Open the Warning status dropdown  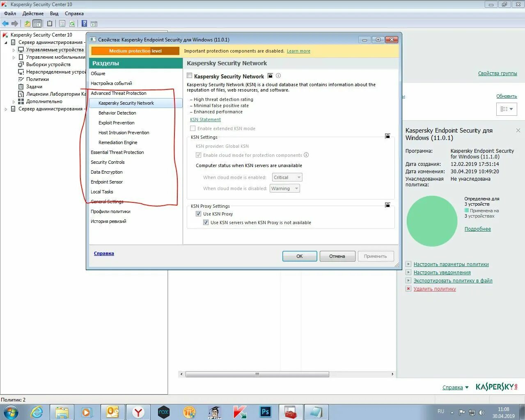click(x=285, y=188)
